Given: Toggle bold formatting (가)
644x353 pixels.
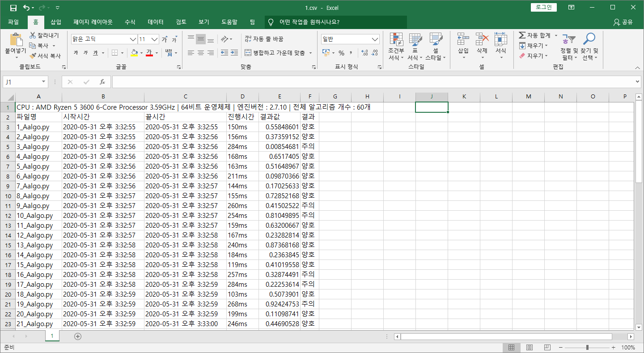Looking at the screenshot, I should (x=76, y=53).
